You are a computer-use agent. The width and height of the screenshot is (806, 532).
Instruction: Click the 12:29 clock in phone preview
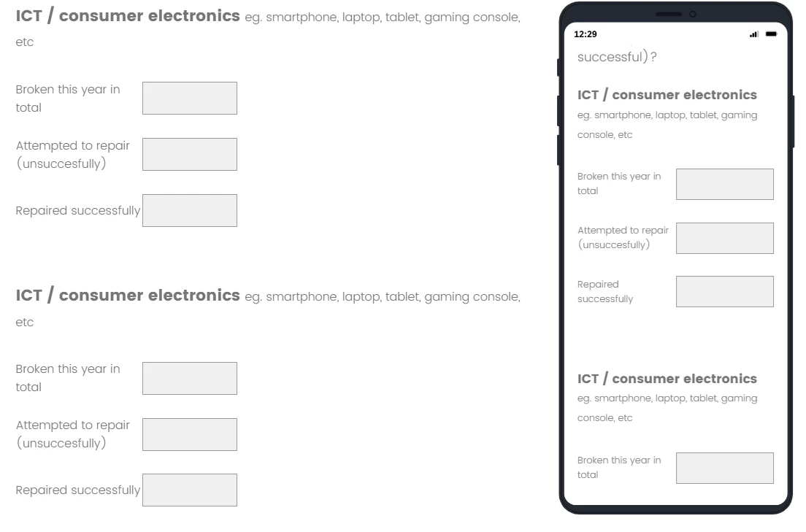(585, 34)
